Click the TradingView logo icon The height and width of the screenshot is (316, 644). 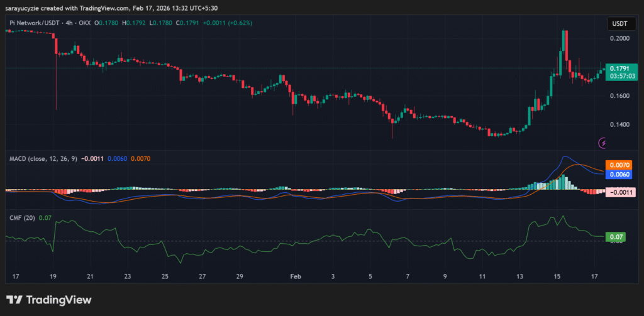tap(15, 300)
